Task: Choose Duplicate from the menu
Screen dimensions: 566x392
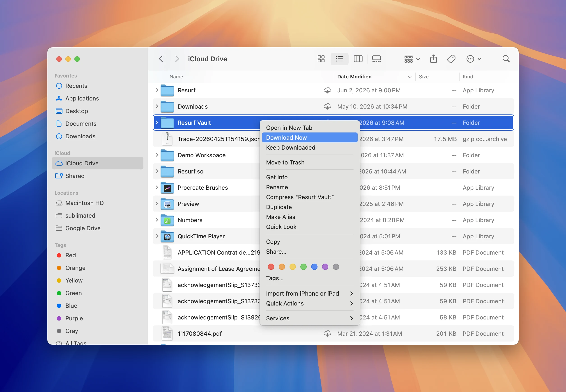Action: point(310,207)
